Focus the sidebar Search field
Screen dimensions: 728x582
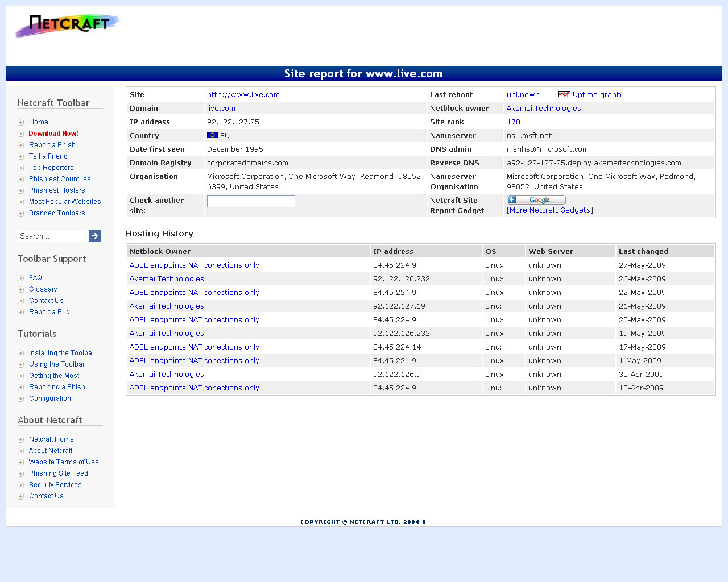53,236
